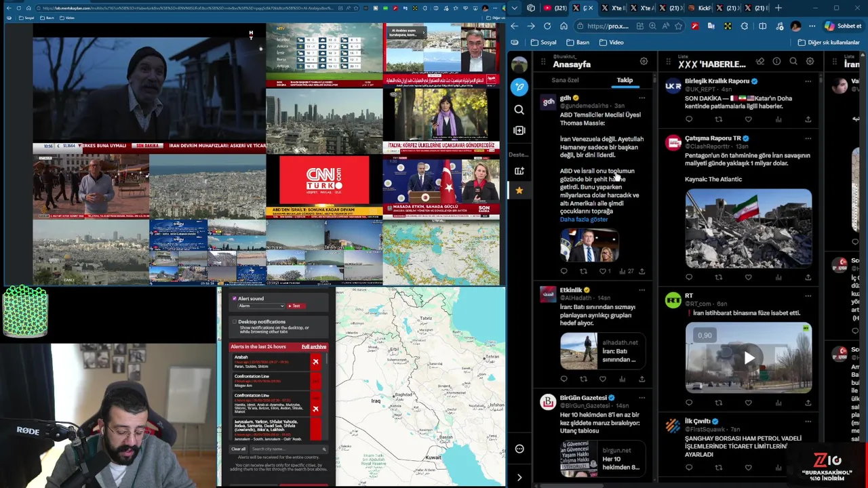Open browser extensions puzzle icon
868x488 pixels.
745,26
